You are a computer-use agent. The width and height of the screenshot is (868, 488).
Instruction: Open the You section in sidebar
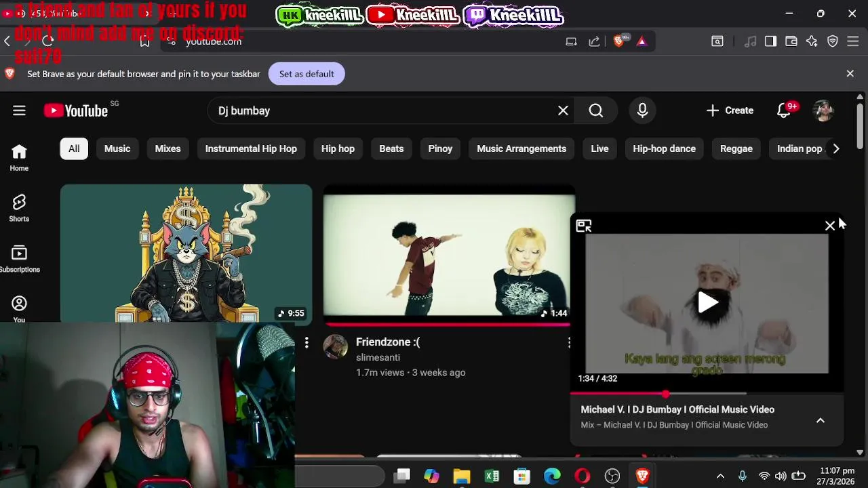[x=19, y=309]
